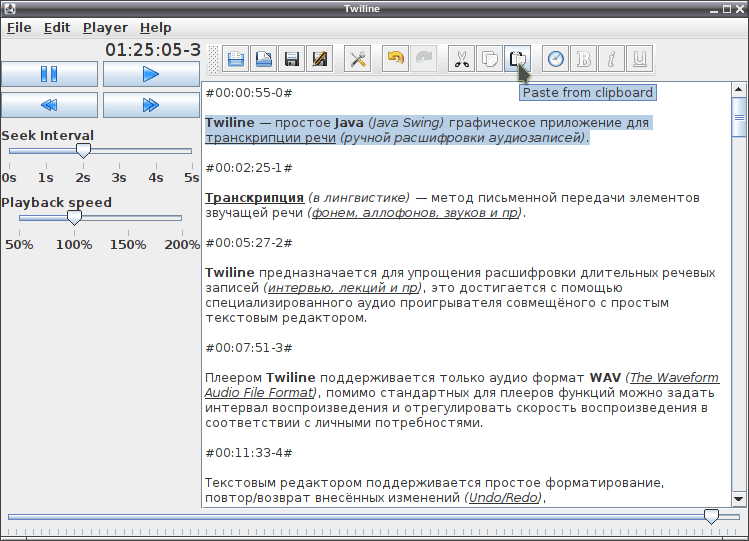
Task: Click the timestamp #00:07:51-3#
Action: [x=248, y=348]
